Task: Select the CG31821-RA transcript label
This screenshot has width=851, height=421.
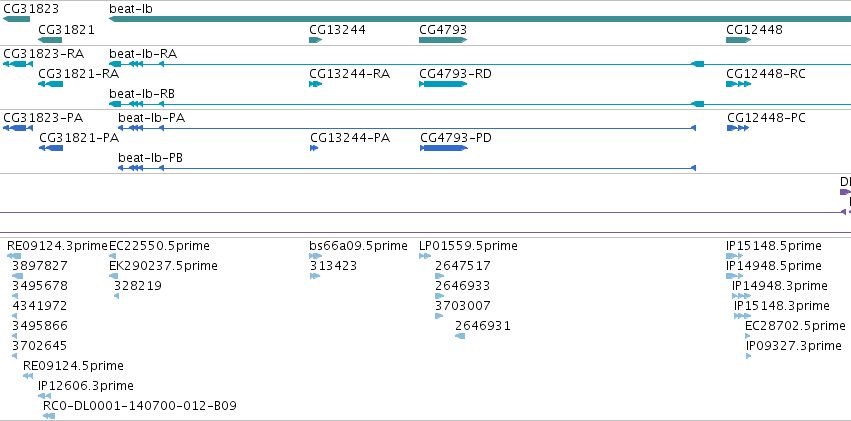Action: [78, 74]
